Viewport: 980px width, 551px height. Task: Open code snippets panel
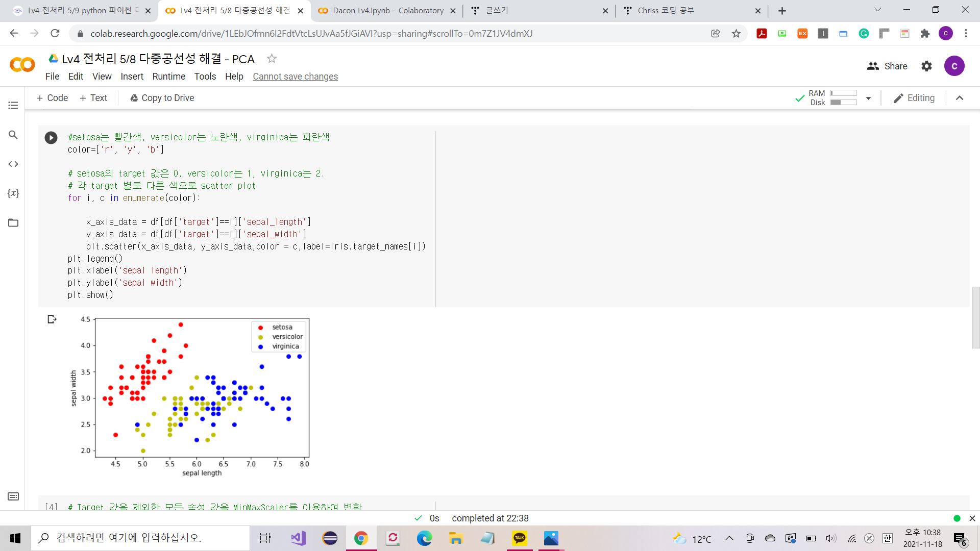coord(13,164)
